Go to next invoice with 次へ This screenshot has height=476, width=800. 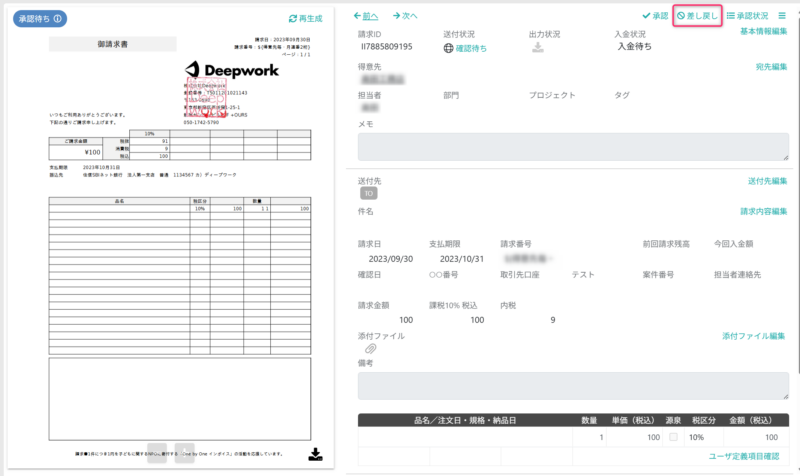[405, 16]
